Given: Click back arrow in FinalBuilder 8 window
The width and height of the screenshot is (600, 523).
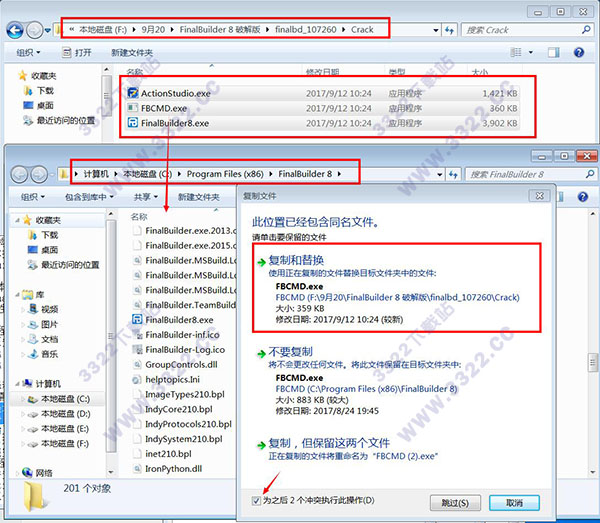Looking at the screenshot, I should [19, 174].
